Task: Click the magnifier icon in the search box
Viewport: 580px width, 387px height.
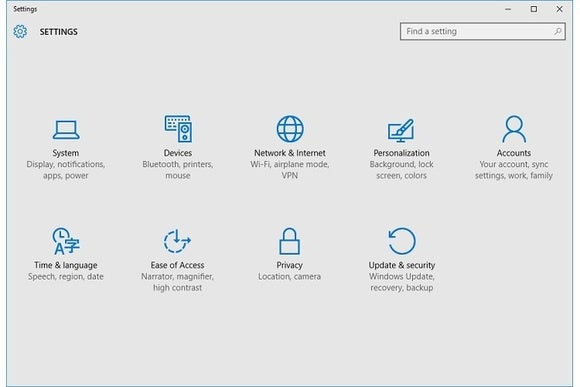Action: (x=558, y=31)
